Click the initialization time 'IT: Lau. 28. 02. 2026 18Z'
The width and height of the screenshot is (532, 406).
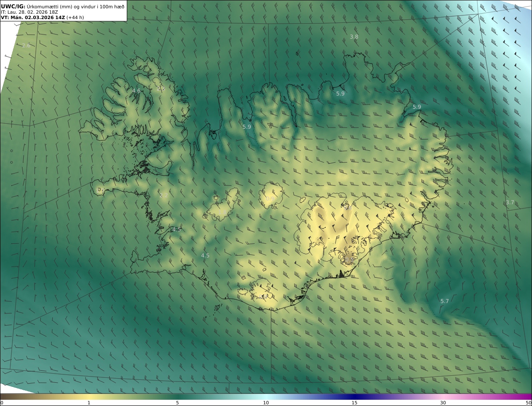point(30,12)
